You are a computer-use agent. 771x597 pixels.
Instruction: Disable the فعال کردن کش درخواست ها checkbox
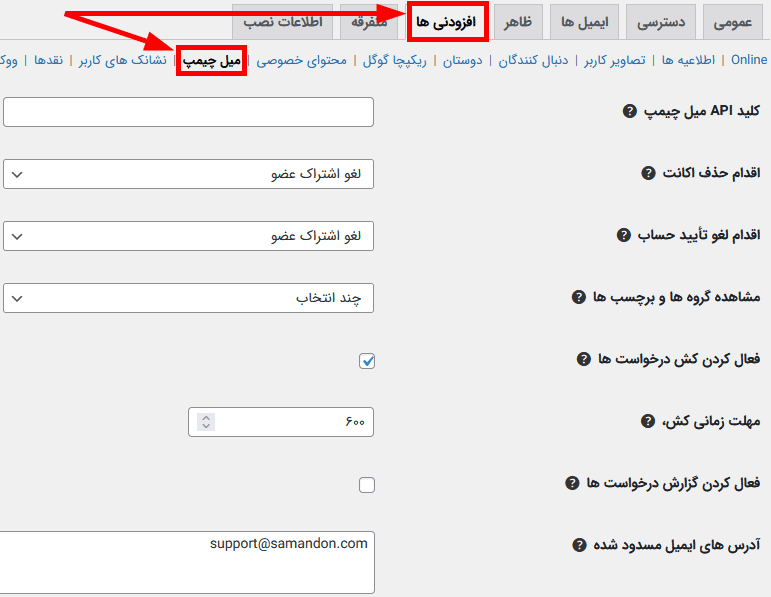pos(367,361)
